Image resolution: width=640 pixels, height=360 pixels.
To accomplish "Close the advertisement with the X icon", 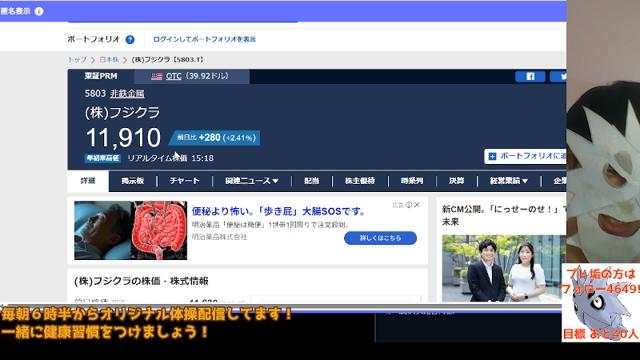I will point(417,205).
